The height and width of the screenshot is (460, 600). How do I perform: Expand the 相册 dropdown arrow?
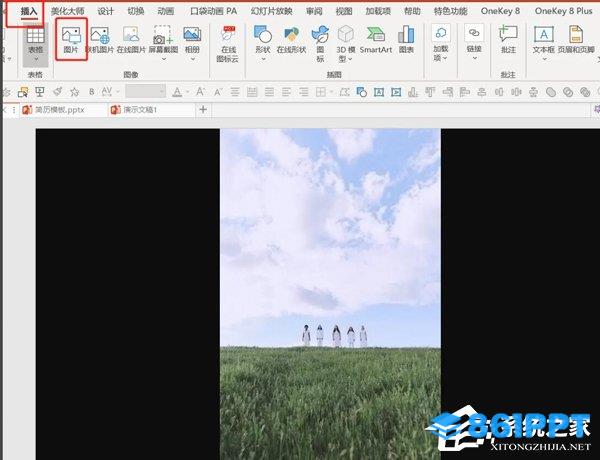[x=192, y=59]
